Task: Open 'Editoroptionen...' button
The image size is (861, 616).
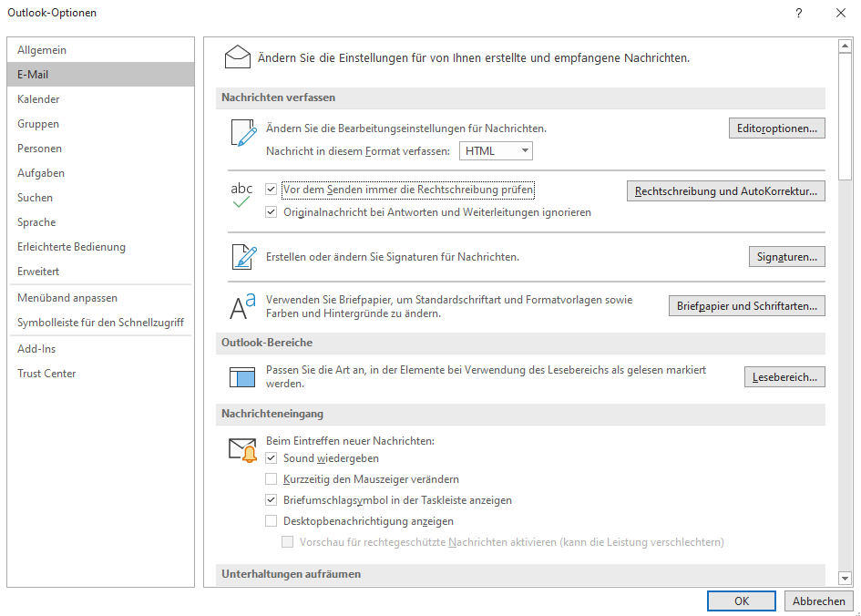Action: pos(777,128)
